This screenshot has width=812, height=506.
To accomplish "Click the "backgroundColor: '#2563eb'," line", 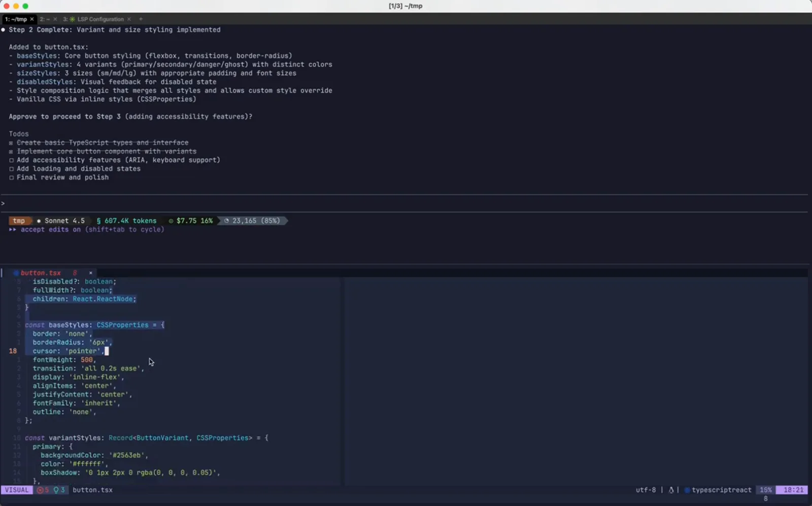I will click(94, 455).
